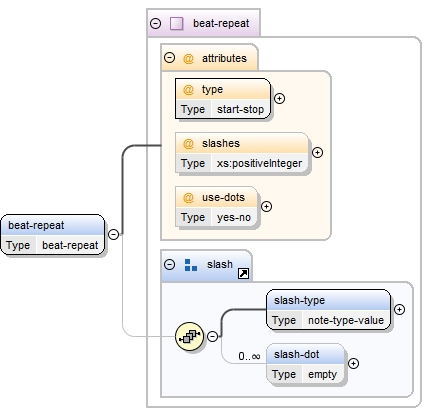Collapse the attributes group
The width and height of the screenshot is (423, 409).
tap(169, 58)
